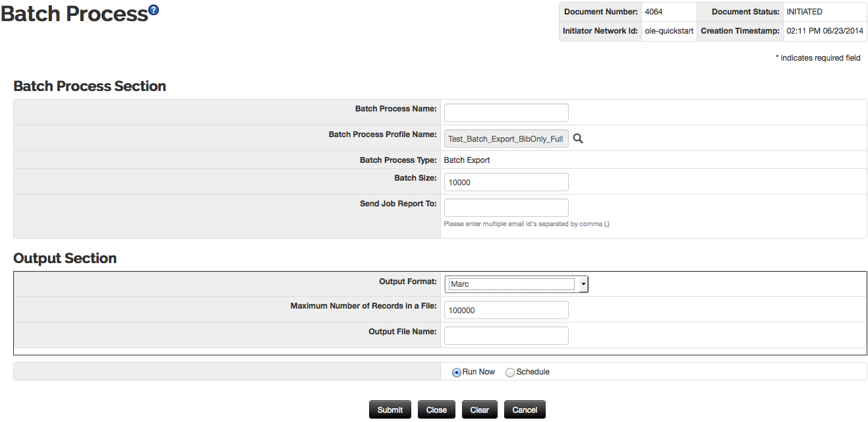Hit the Clear button
This screenshot has height=422, width=868.
[479, 409]
